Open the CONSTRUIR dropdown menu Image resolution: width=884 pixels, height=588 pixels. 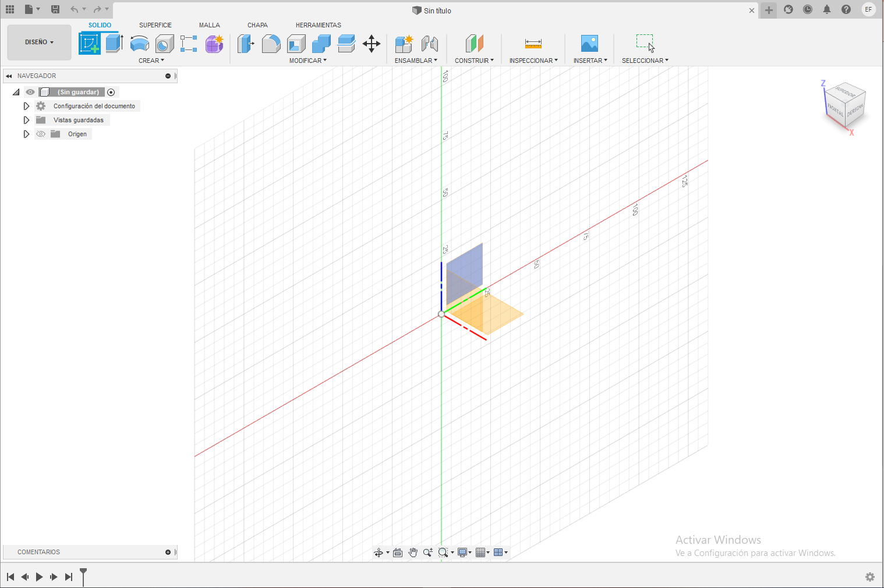click(x=474, y=61)
